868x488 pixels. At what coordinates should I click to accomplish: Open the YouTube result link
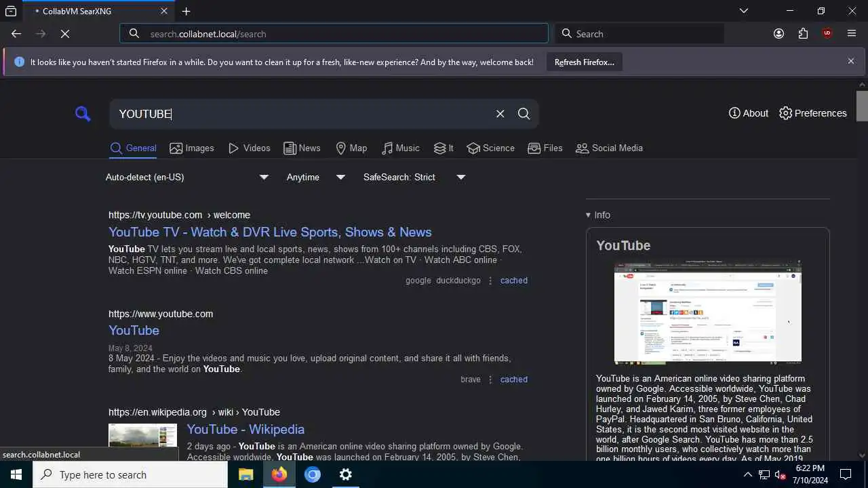click(134, 330)
